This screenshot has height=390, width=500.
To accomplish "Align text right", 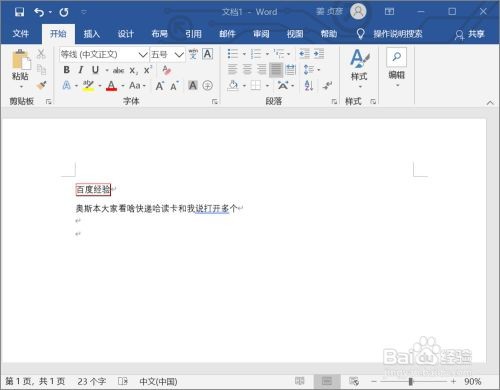I will 262,69.
